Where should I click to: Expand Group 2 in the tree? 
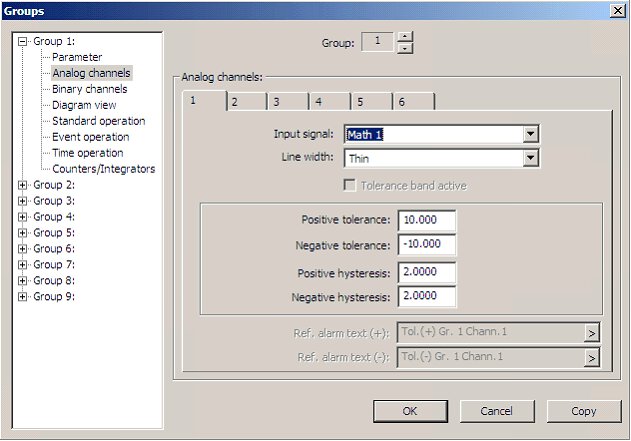point(23,185)
